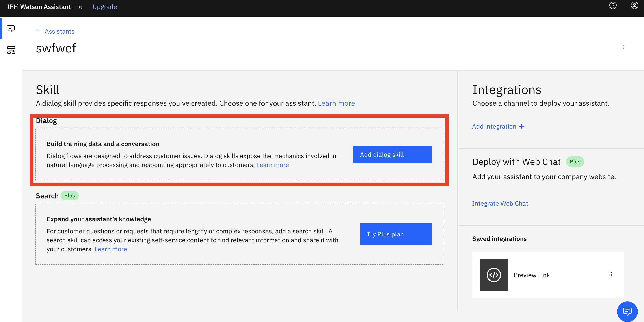Click the plus icon beside Add integration
The height and width of the screenshot is (322, 644).
point(521,126)
